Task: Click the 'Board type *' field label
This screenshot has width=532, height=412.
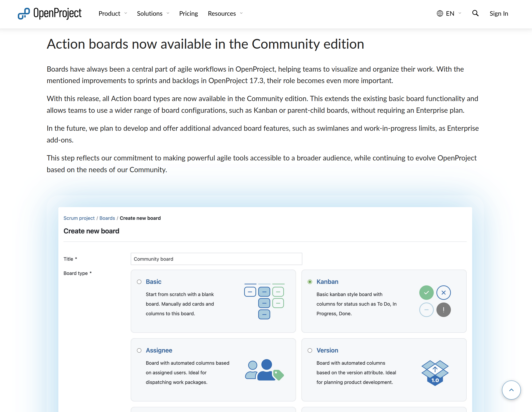Action: pos(78,273)
